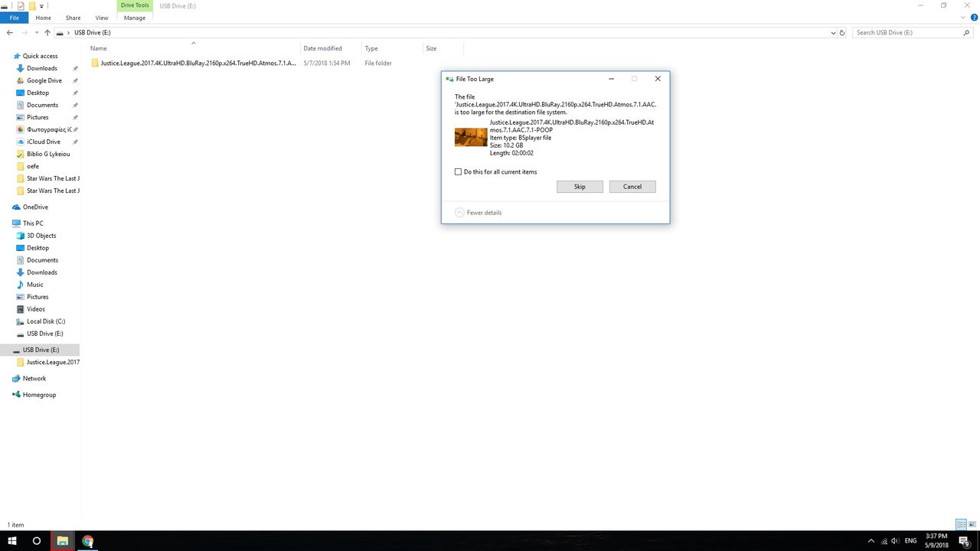The width and height of the screenshot is (980, 551).
Task: Open the Action Center notifications icon
Action: click(965, 541)
